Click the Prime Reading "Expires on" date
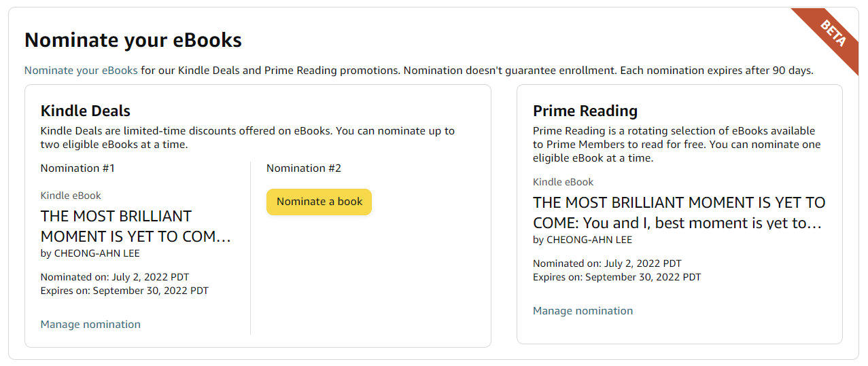Viewport: 868px width, 366px height. 617,277
